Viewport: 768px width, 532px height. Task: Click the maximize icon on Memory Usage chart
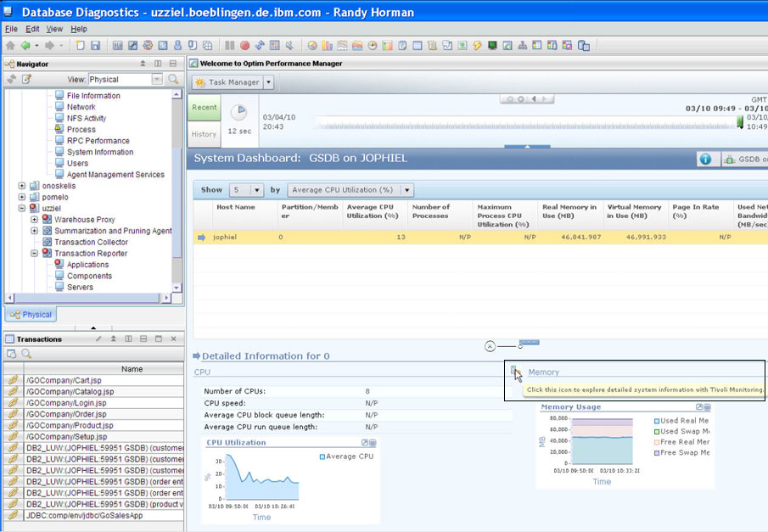699,407
